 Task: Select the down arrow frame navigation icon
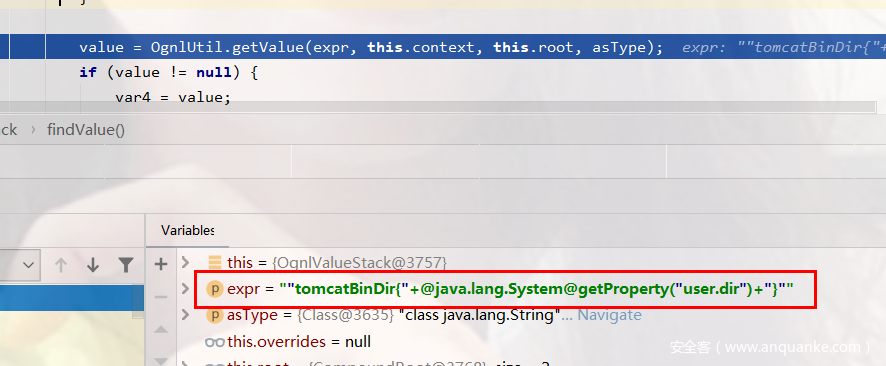[93, 264]
